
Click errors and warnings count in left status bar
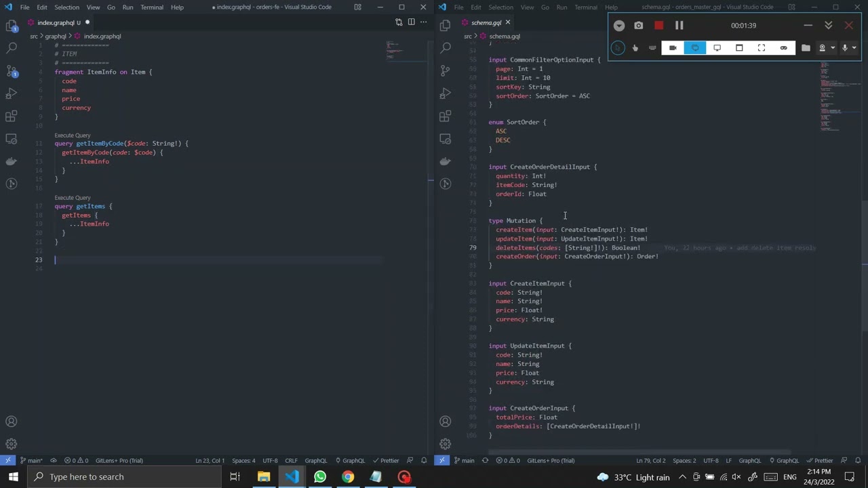[76, 460]
